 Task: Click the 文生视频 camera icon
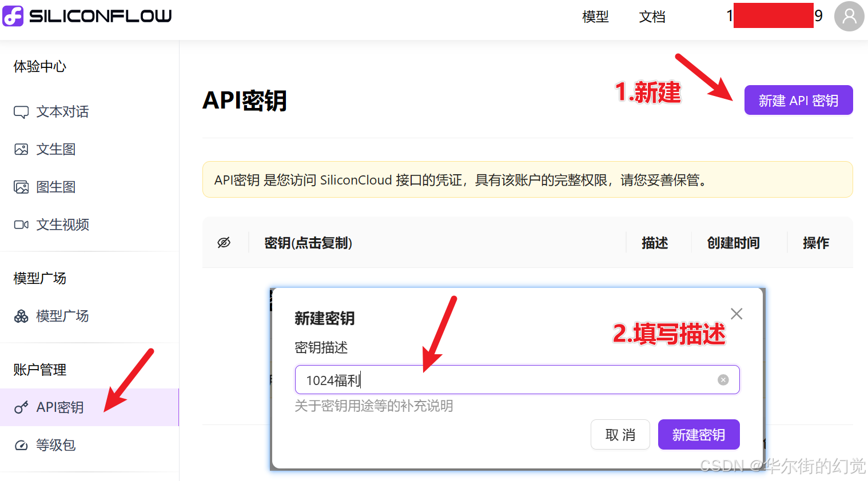(21, 225)
